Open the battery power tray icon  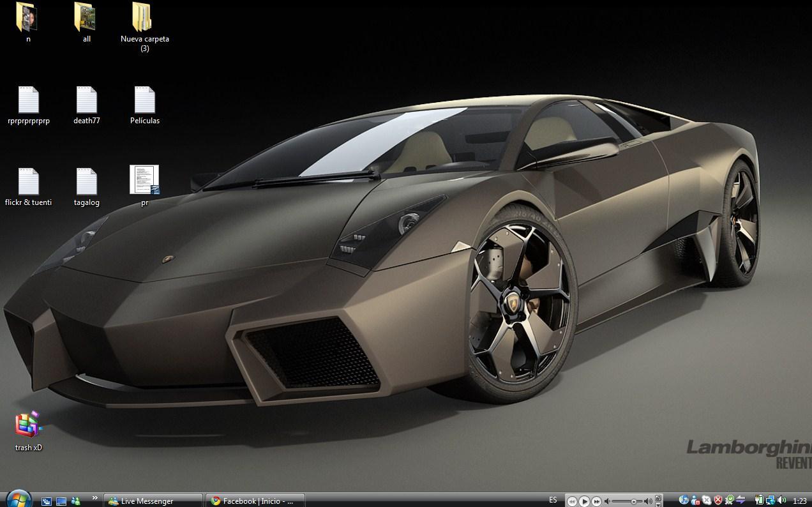coord(759,500)
